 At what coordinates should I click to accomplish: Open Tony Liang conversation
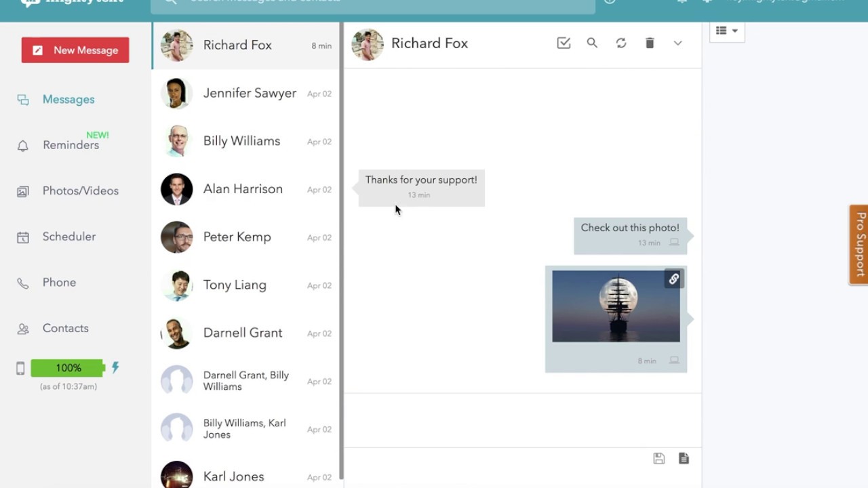pos(246,285)
